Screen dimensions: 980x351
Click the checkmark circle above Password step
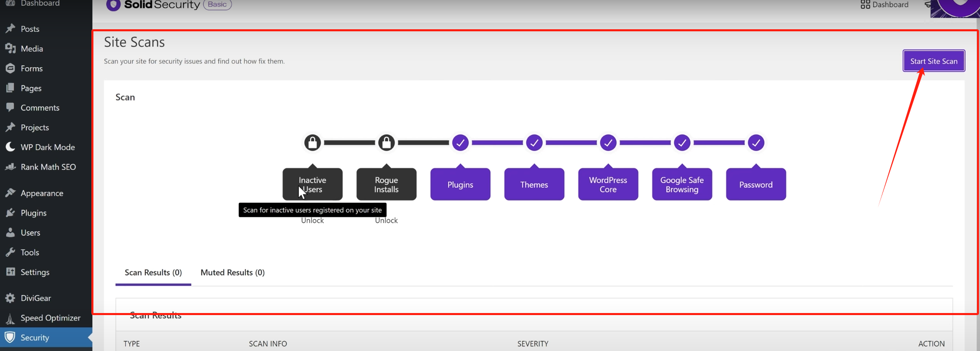[756, 143]
